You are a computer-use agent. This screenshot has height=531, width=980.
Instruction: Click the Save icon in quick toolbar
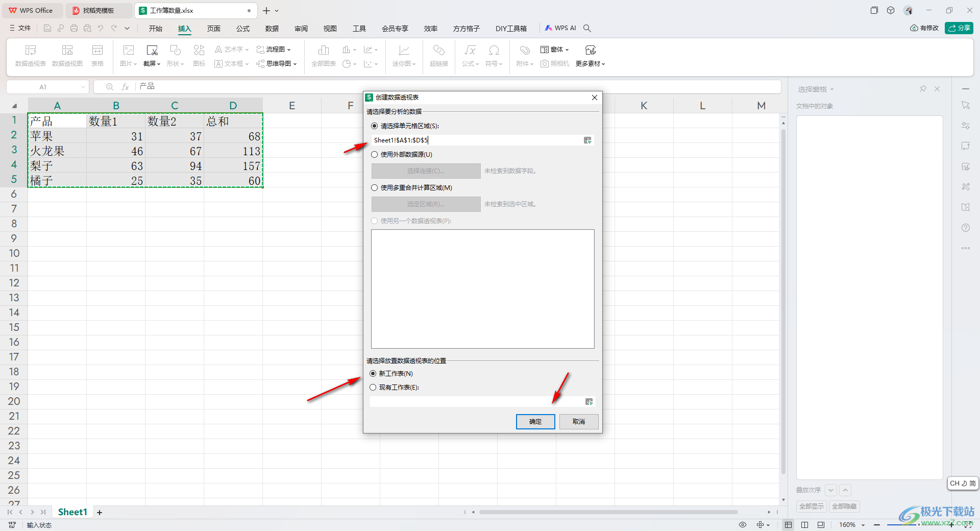point(47,28)
